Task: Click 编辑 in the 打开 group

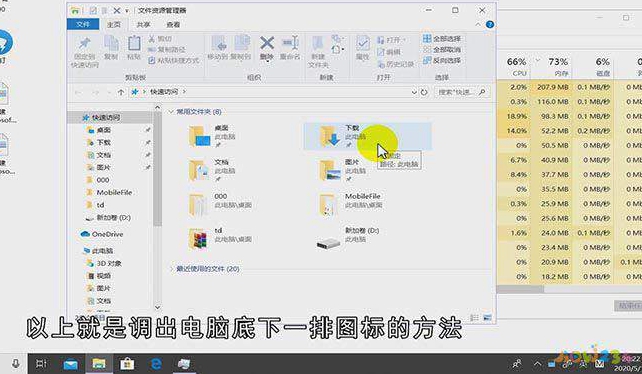Action: (389, 52)
